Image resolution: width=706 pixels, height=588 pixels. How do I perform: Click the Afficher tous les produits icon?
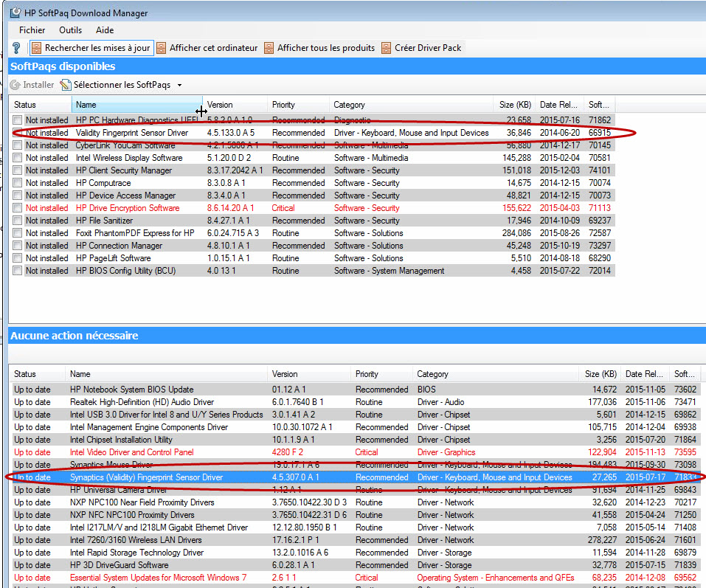tap(269, 48)
